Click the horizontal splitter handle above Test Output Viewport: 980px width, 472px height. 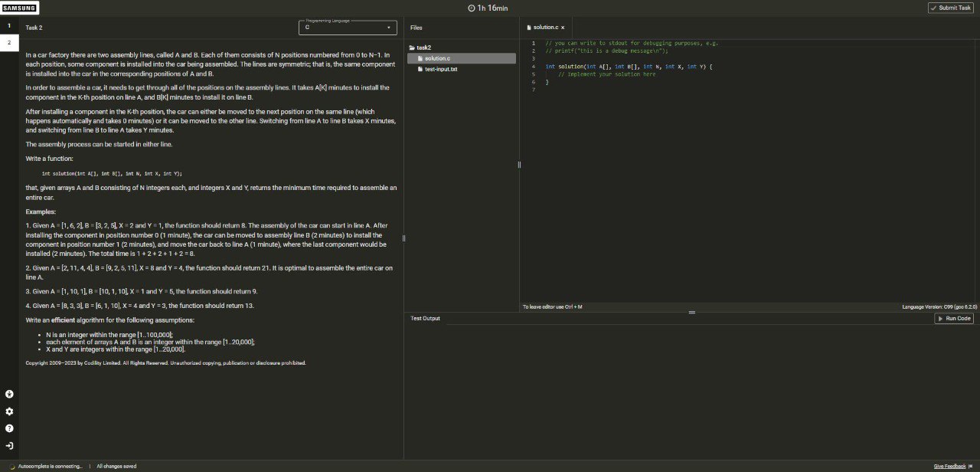(x=691, y=313)
